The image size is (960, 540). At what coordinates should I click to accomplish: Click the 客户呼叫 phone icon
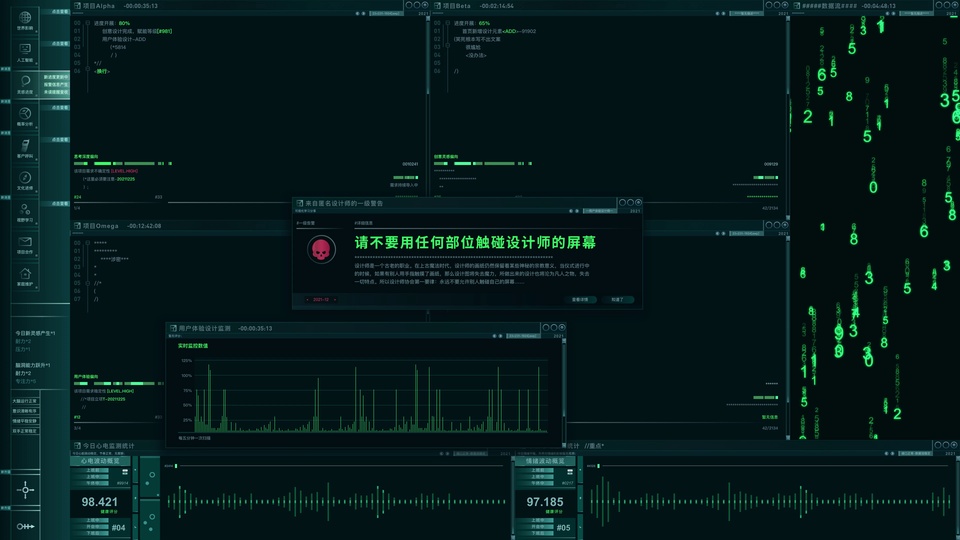(25, 145)
